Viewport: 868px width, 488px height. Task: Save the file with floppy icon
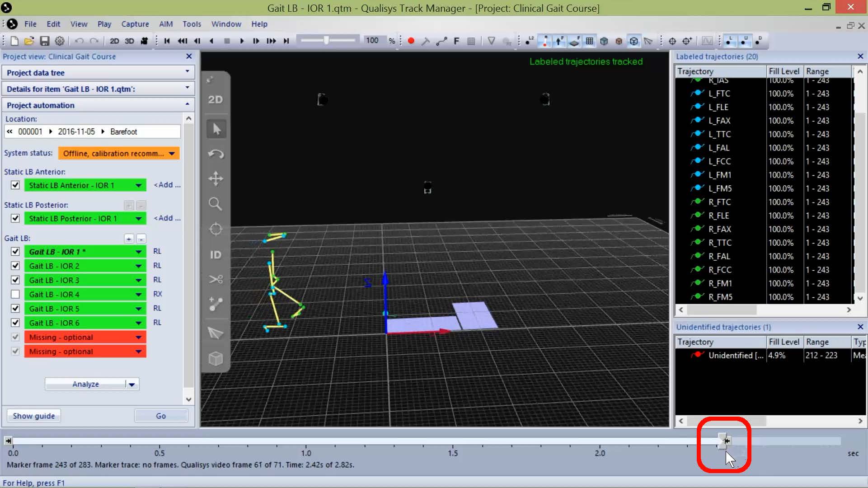[x=44, y=41]
